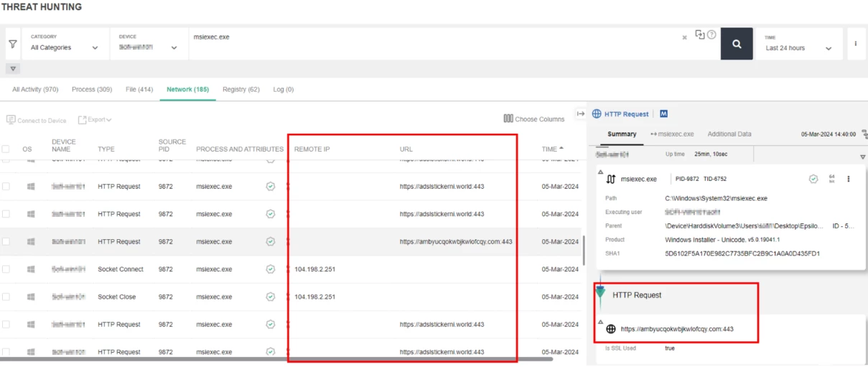Click the Connect to Device icon
This screenshot has height=367, width=868.
click(x=11, y=120)
